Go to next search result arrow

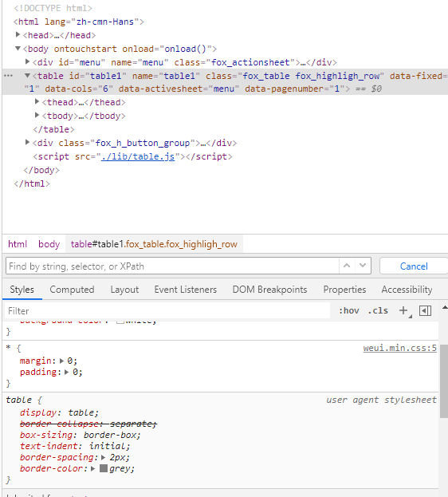[363, 266]
